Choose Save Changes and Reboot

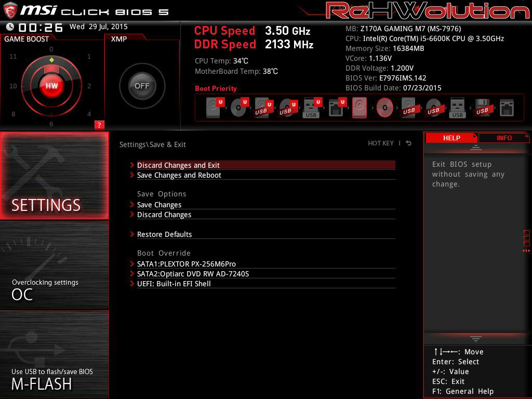tap(179, 175)
